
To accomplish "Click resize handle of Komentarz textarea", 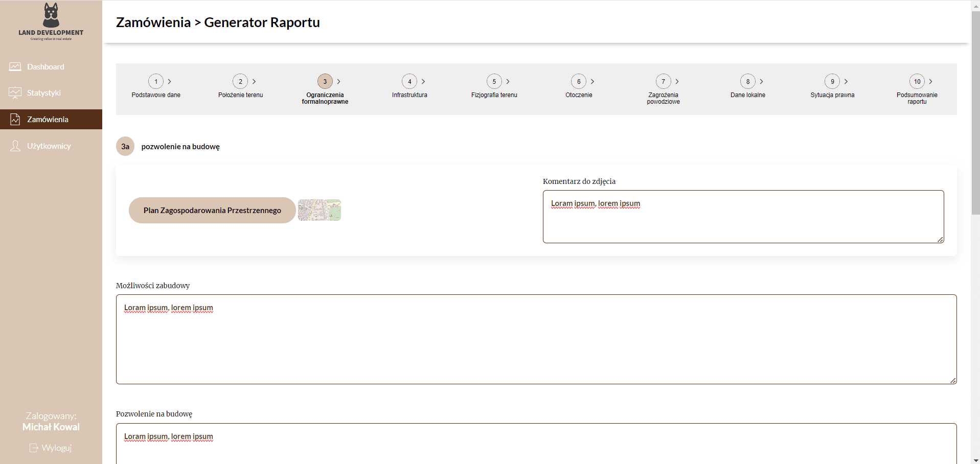I will click(x=941, y=240).
